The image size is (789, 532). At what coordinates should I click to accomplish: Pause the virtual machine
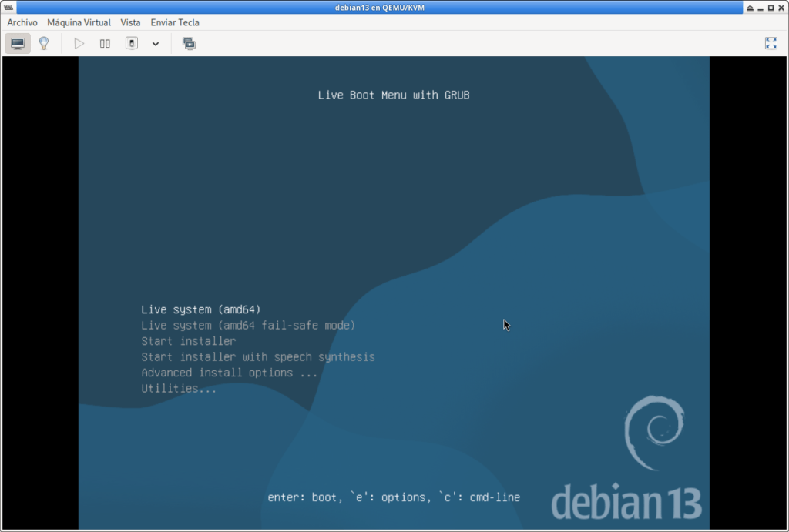point(105,44)
